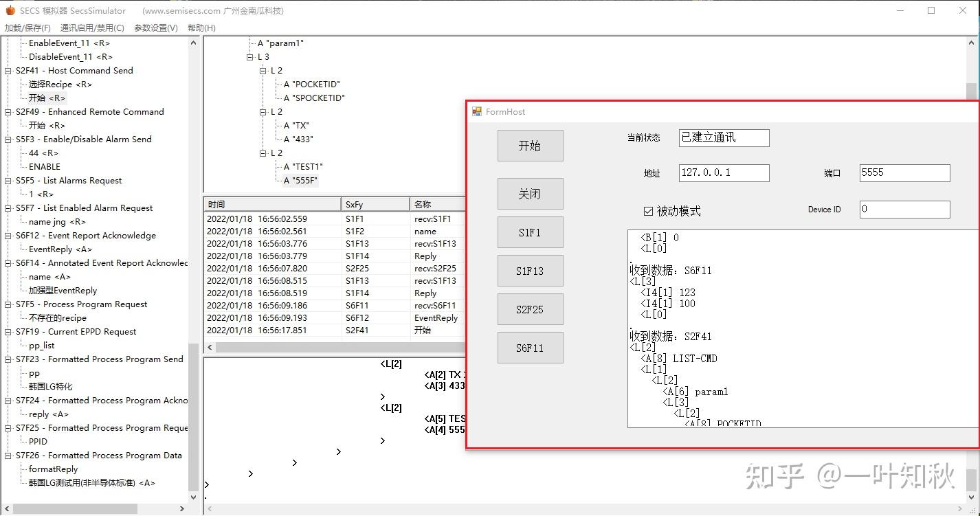
Task: Send an S2F25 message
Action: [530, 309]
